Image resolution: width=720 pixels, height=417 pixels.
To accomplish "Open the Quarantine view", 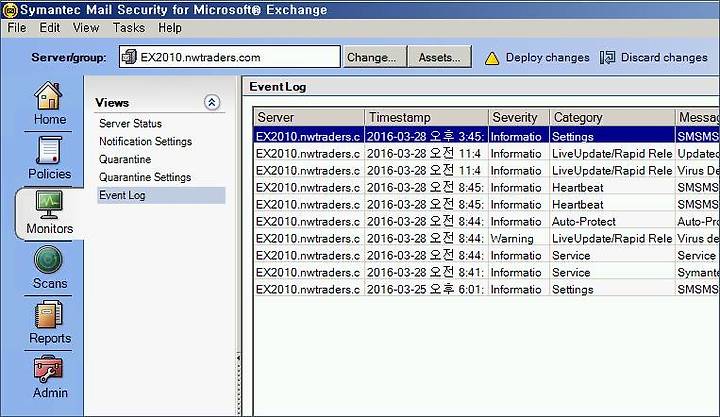I will click(x=125, y=159).
